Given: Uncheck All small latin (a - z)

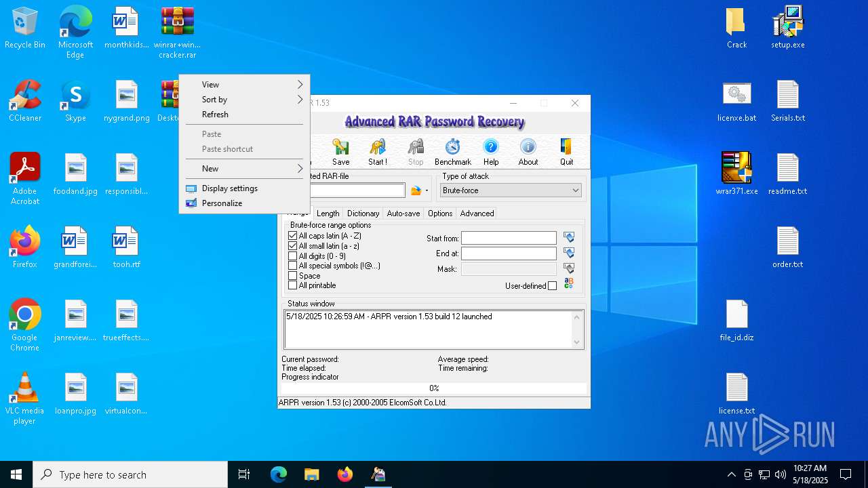Looking at the screenshot, I should pos(293,246).
